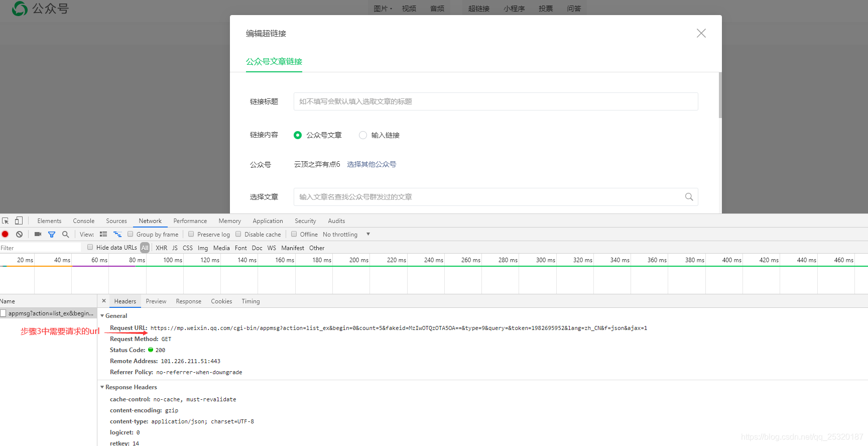Toggle Hide data URLs checkbox
This screenshot has width=868, height=446.
click(90, 247)
